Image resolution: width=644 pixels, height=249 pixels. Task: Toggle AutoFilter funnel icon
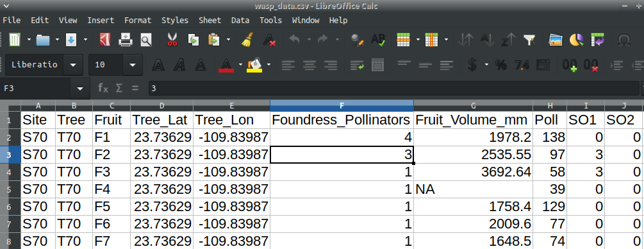pos(529,40)
